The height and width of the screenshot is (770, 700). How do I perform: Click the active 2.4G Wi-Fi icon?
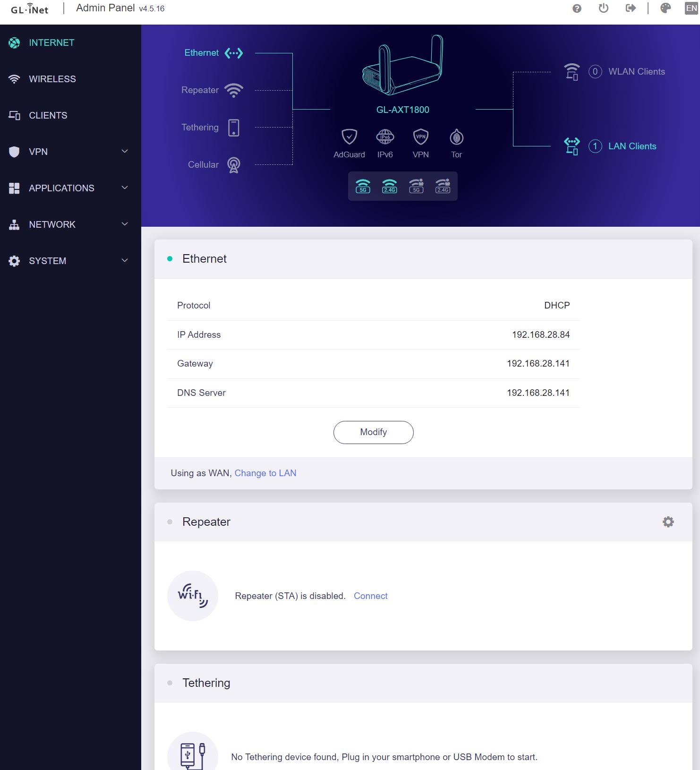click(390, 186)
